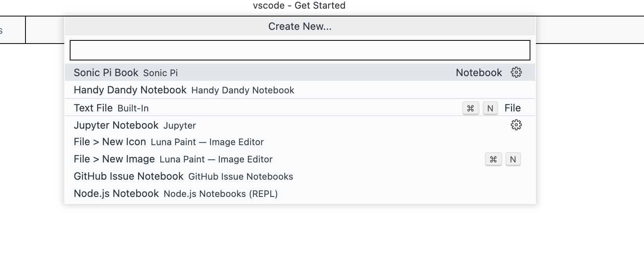
Task: Click the Notebook label on Sonic Pi row
Action: [x=478, y=73]
